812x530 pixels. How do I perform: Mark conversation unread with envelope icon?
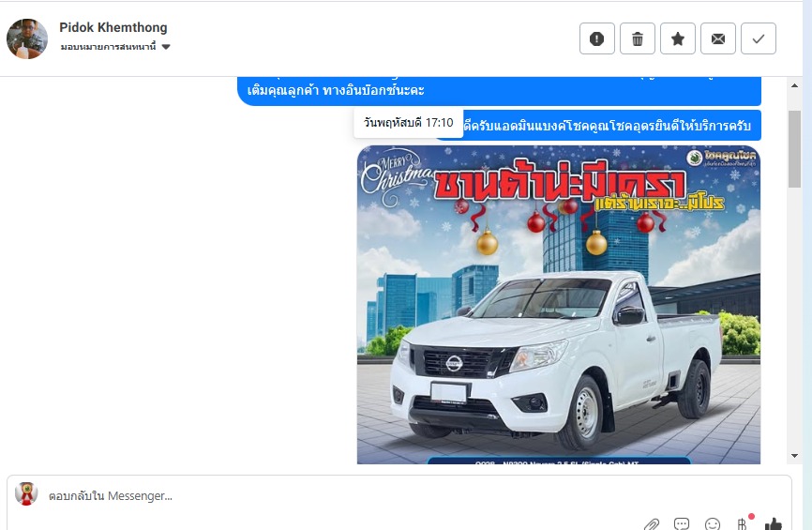tap(717, 38)
